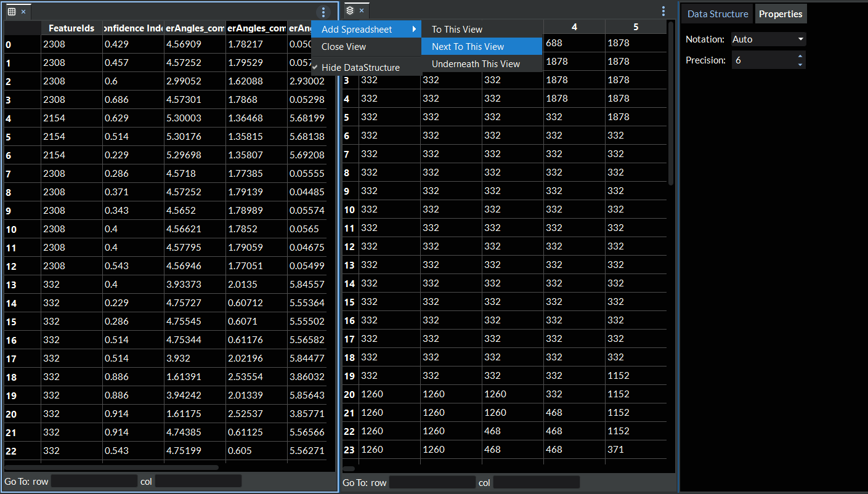This screenshot has width=868, height=494.
Task: Click the table grid icon on left tab
Action: (x=12, y=12)
